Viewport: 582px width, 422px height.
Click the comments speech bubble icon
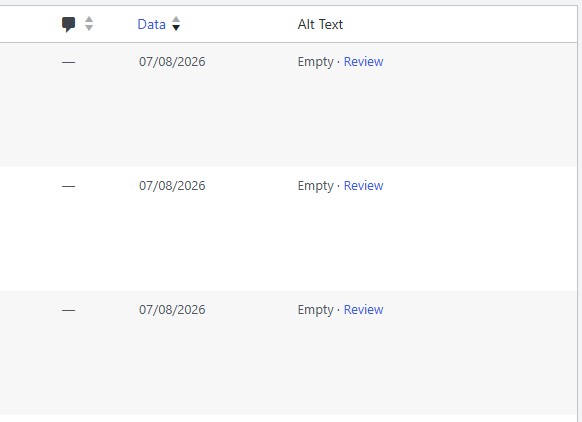coord(69,24)
